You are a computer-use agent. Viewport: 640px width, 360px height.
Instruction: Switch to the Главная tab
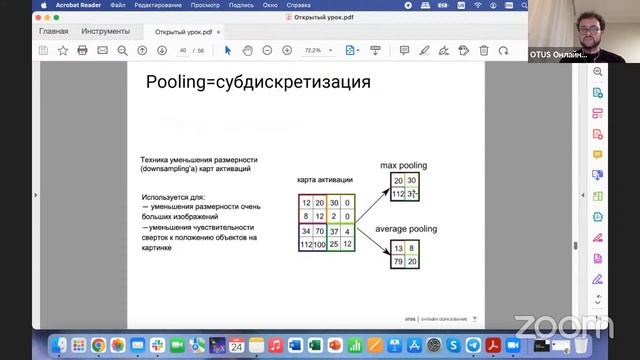(x=54, y=31)
